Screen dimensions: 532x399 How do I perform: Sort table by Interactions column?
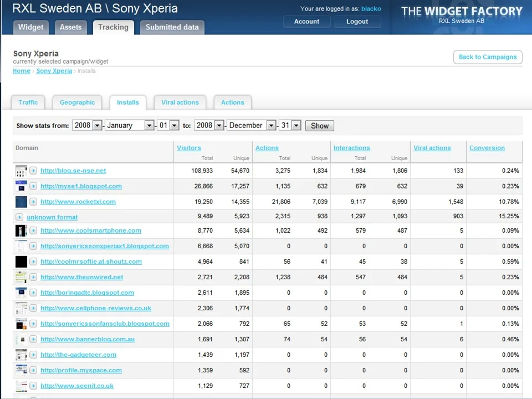point(352,148)
